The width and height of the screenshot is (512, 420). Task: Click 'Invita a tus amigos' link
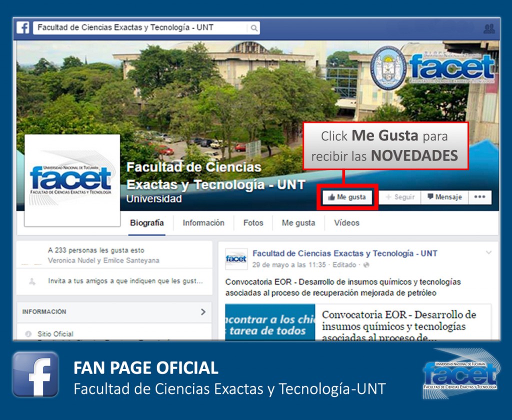(x=125, y=281)
